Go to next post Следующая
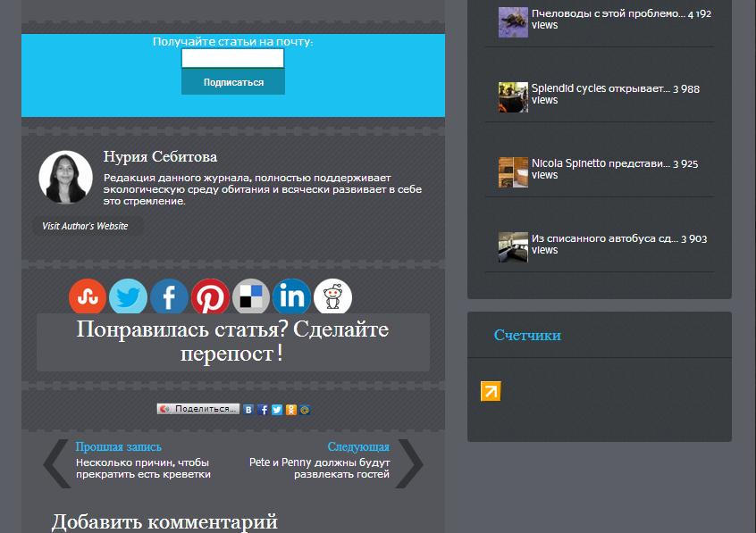This screenshot has width=756, height=533. [357, 446]
